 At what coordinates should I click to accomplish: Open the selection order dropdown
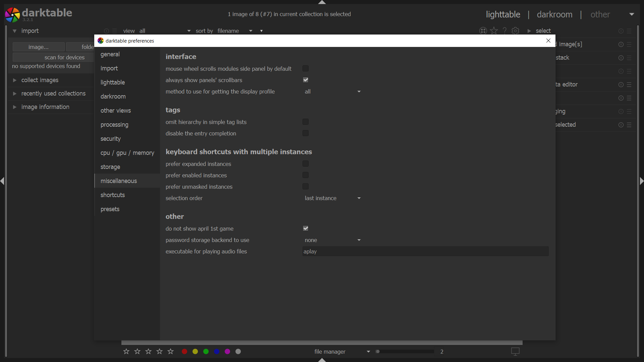(x=333, y=198)
